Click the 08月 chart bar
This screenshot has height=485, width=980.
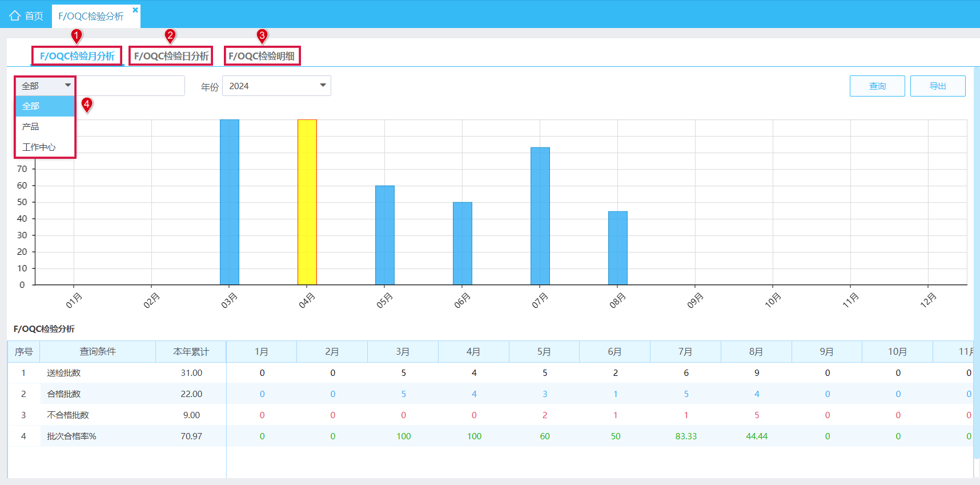coord(618,248)
